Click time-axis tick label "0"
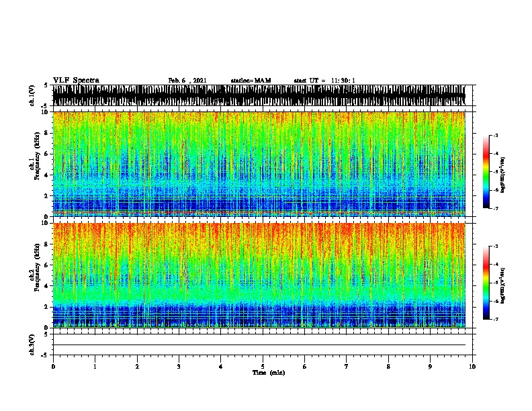 53,367
